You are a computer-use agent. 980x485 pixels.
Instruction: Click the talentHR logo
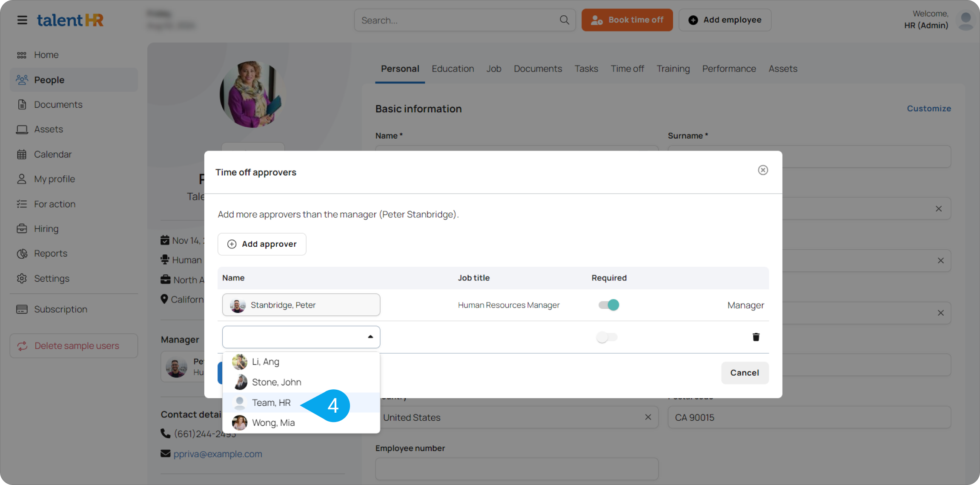tap(70, 20)
